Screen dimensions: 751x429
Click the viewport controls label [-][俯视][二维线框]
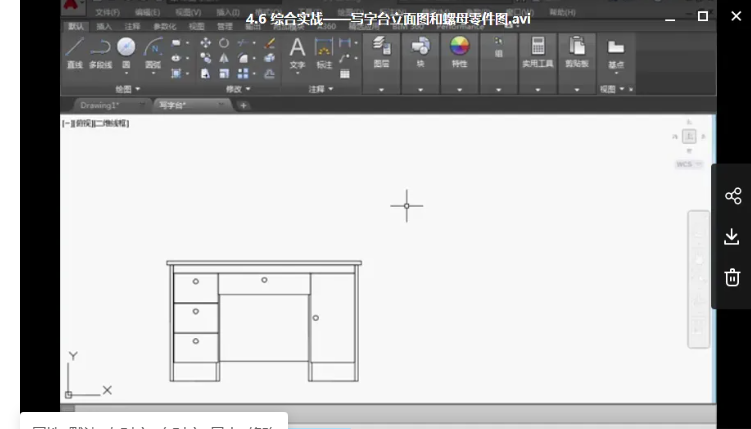(96, 123)
